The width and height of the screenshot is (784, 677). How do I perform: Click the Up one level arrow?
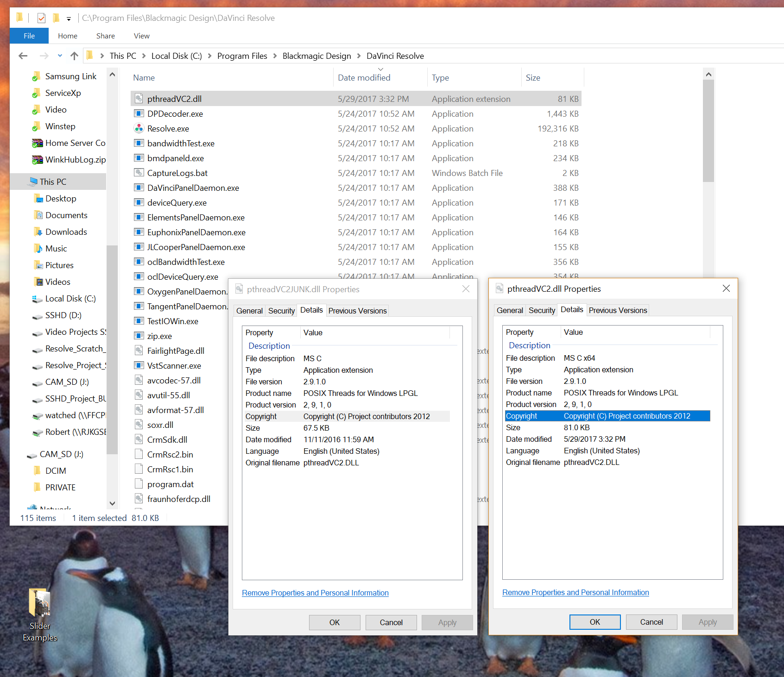point(74,56)
